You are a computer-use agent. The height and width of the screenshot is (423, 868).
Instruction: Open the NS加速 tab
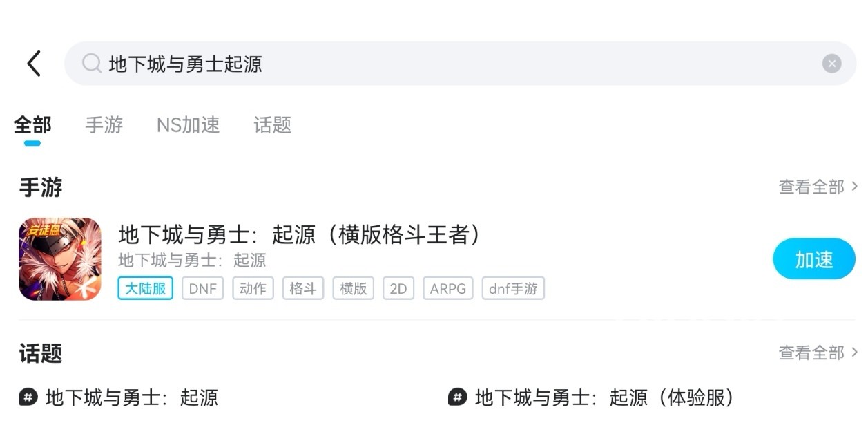point(188,125)
